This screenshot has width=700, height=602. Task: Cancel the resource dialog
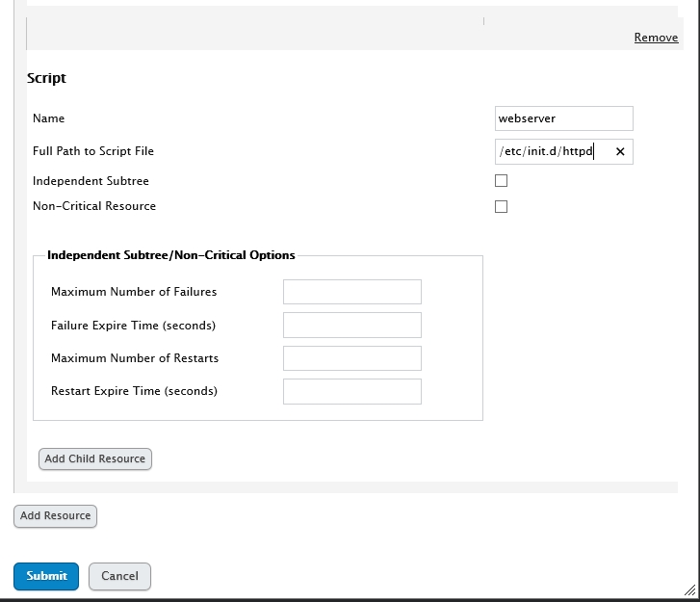pyautogui.click(x=119, y=576)
